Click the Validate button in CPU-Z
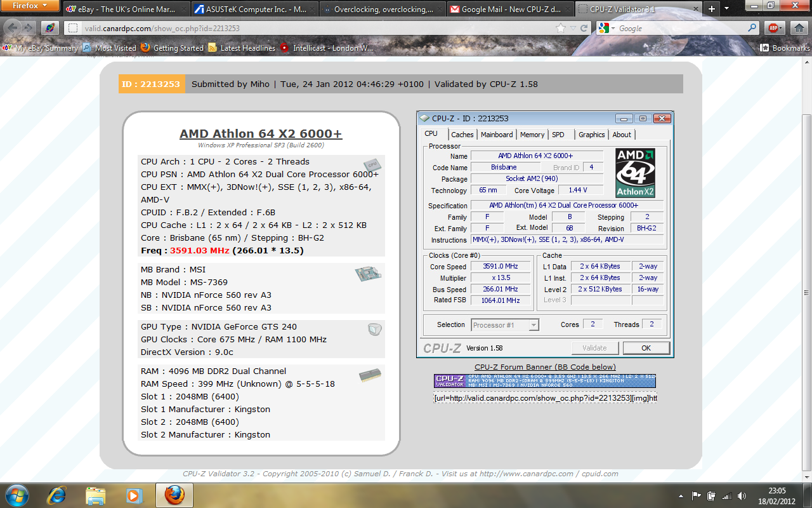This screenshot has width=812, height=508. pyautogui.click(x=594, y=348)
